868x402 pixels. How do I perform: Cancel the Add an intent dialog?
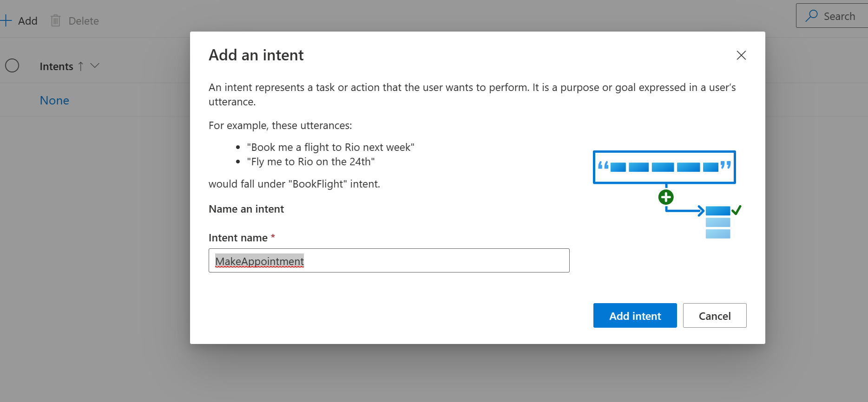(x=714, y=316)
